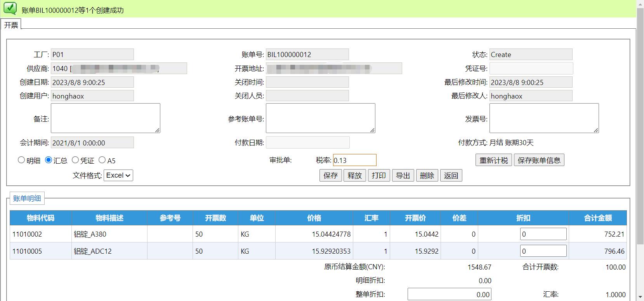Click the 折扣 column header
Image resolution: width=644 pixels, height=301 pixels.
pos(523,218)
